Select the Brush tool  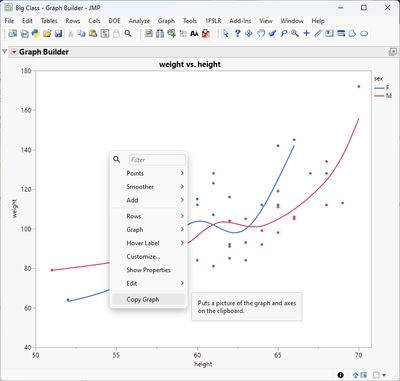point(272,33)
